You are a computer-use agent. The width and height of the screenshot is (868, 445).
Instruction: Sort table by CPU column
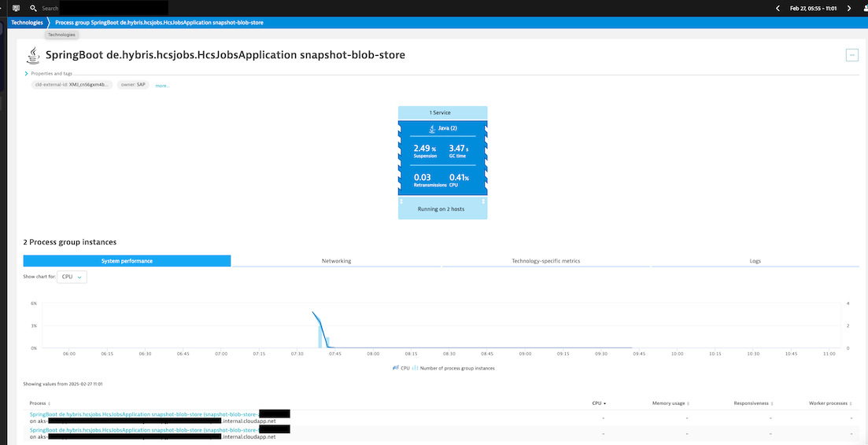599,403
